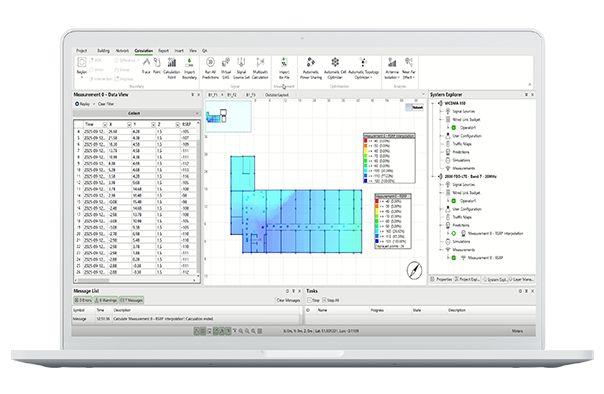Viewport: 604px width, 394px height.
Task: Toggle the Messages filter in Message List
Action: point(131,300)
